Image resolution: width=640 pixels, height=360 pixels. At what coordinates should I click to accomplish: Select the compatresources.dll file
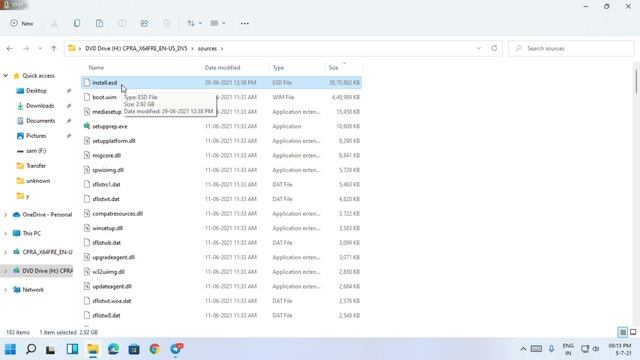tap(118, 214)
